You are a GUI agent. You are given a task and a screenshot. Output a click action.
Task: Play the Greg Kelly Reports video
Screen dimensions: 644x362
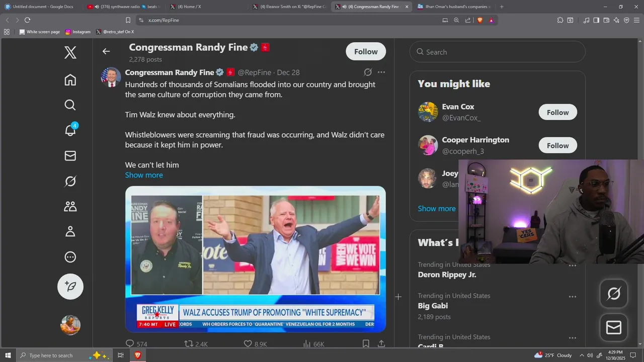(x=256, y=259)
